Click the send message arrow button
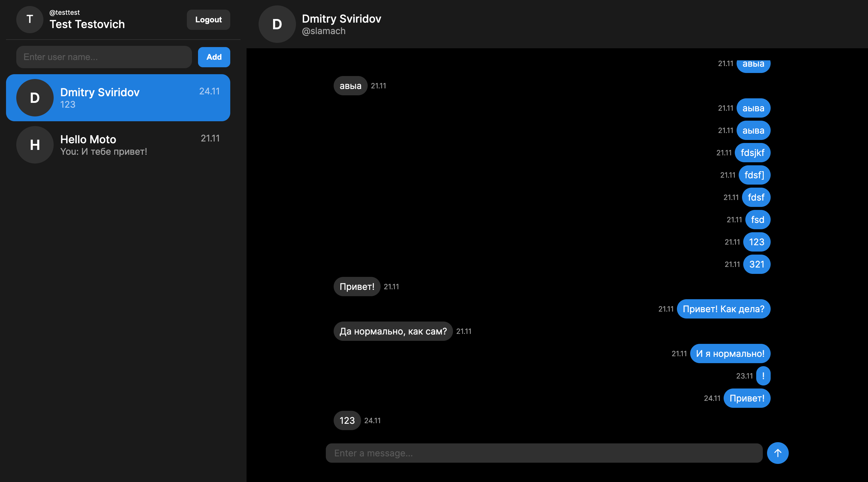The width and height of the screenshot is (868, 482). tap(777, 453)
